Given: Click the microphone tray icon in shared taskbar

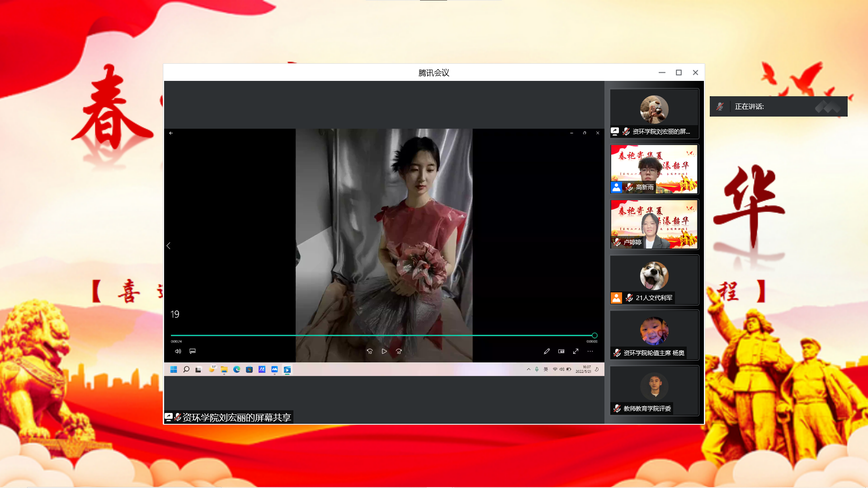Looking at the screenshot, I should click(x=537, y=369).
